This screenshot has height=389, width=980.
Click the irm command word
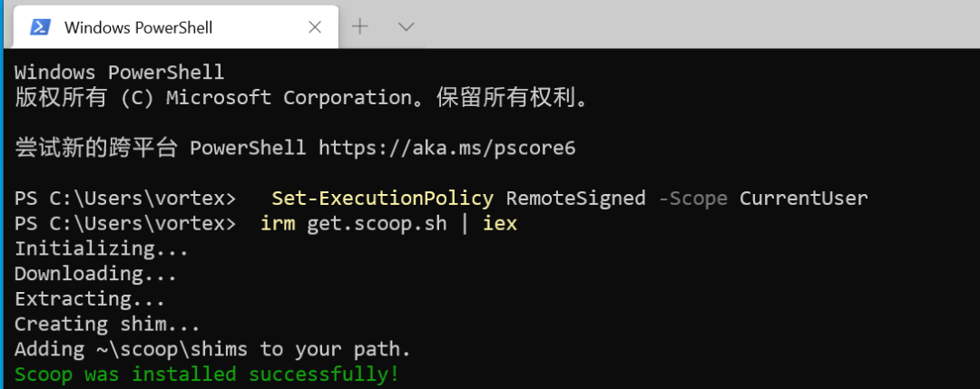tap(278, 223)
